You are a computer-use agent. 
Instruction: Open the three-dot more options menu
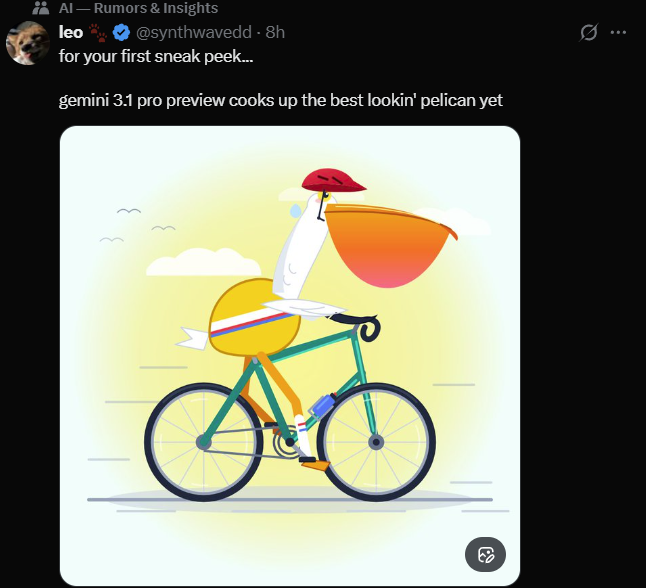pos(618,32)
